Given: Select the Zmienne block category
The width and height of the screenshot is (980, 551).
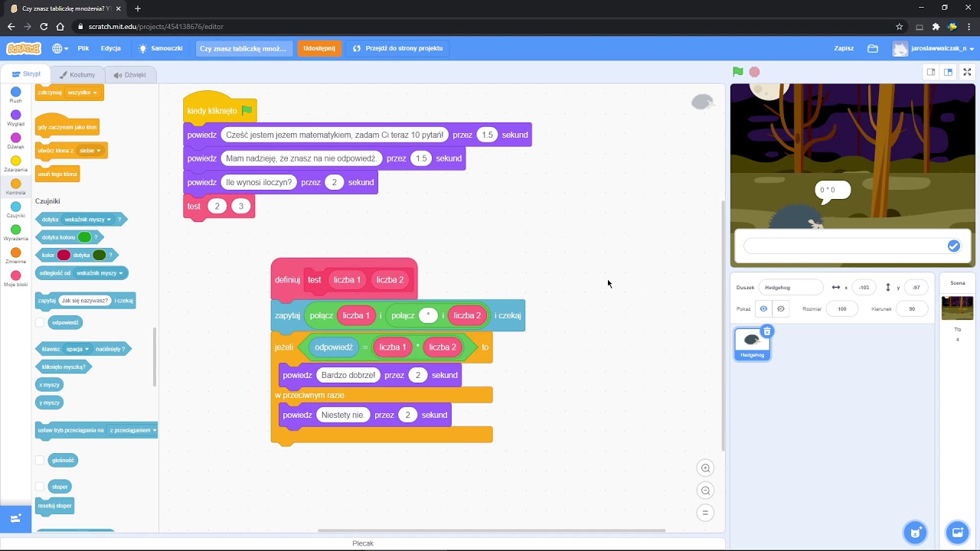Looking at the screenshot, I should pos(15,256).
